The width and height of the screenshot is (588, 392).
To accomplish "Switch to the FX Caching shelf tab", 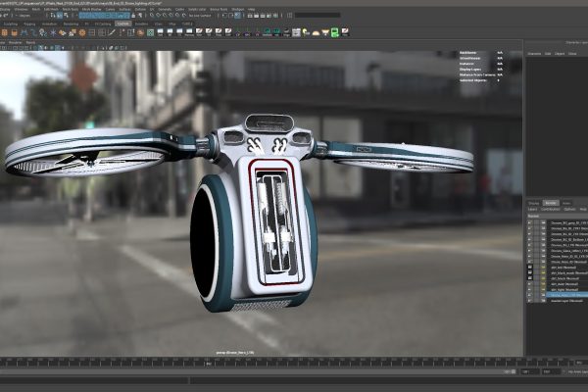I will click(x=103, y=24).
